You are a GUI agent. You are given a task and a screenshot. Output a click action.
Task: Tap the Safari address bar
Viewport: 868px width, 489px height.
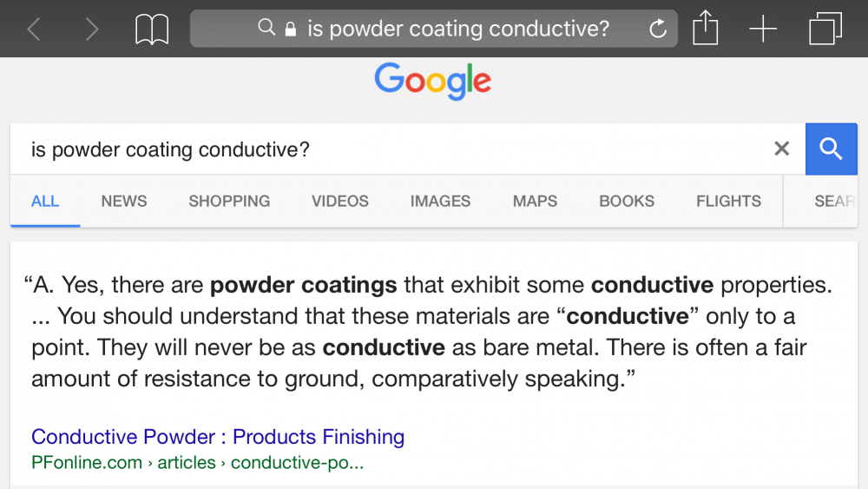pos(433,29)
